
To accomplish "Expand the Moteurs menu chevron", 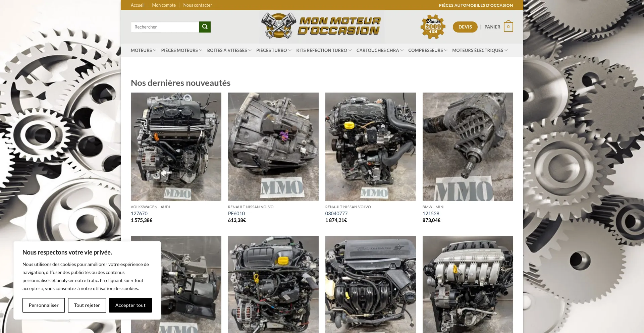I will [x=155, y=50].
